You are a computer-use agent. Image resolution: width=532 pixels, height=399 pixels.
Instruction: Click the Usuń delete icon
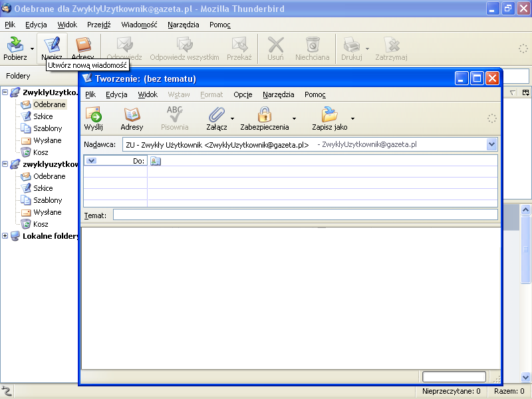pyautogui.click(x=275, y=45)
